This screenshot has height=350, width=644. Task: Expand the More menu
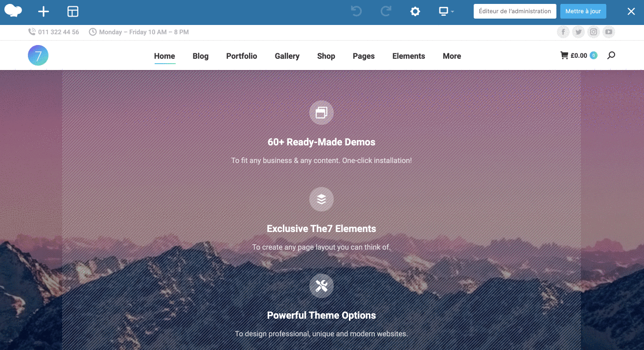pos(452,56)
